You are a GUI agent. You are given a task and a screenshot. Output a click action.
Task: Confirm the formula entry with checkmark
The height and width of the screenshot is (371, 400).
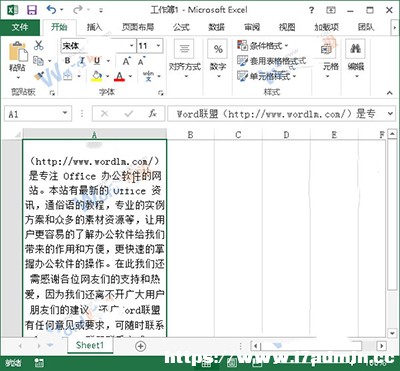pyautogui.click(x=128, y=114)
